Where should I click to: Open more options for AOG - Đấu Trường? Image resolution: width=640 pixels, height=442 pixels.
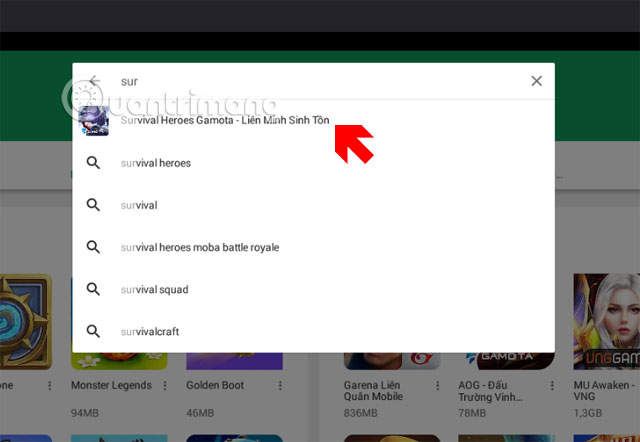pos(552,386)
